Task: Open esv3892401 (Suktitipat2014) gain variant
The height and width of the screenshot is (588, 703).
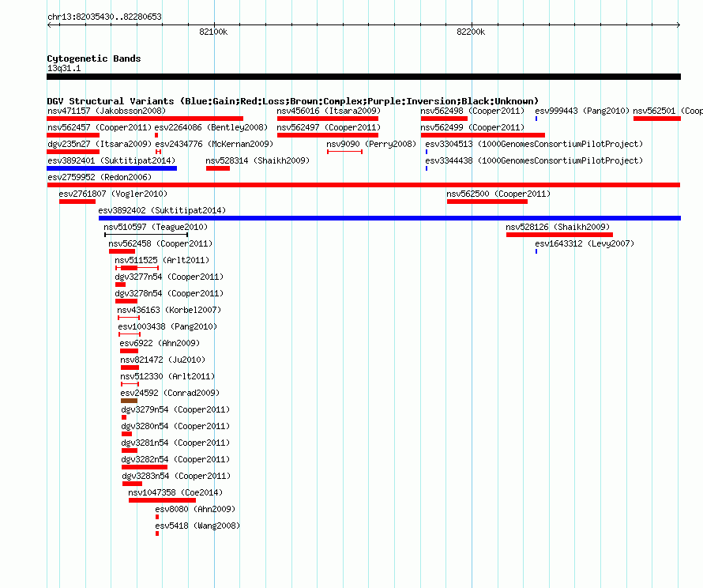Action: [111, 160]
